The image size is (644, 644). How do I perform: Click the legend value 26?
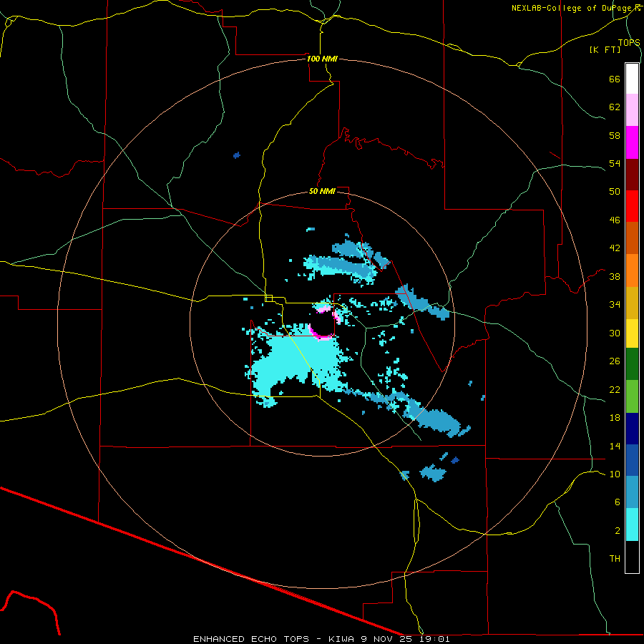[x=615, y=361]
